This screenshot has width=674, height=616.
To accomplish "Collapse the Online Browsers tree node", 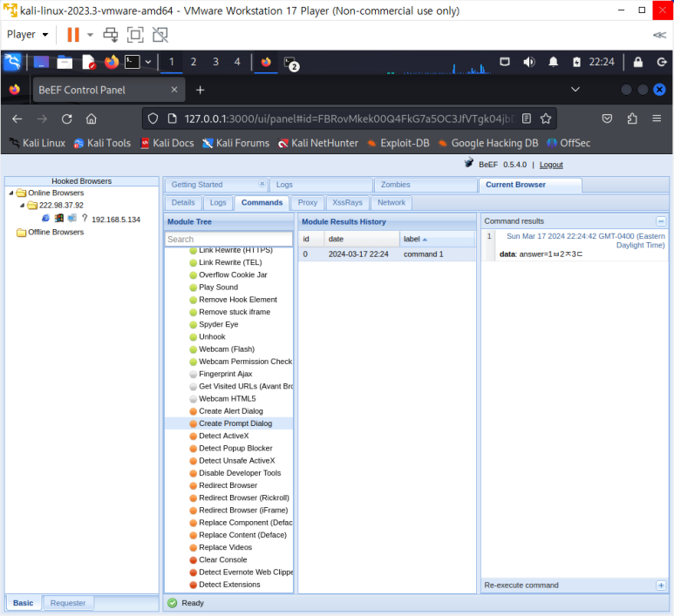I will 11,193.
